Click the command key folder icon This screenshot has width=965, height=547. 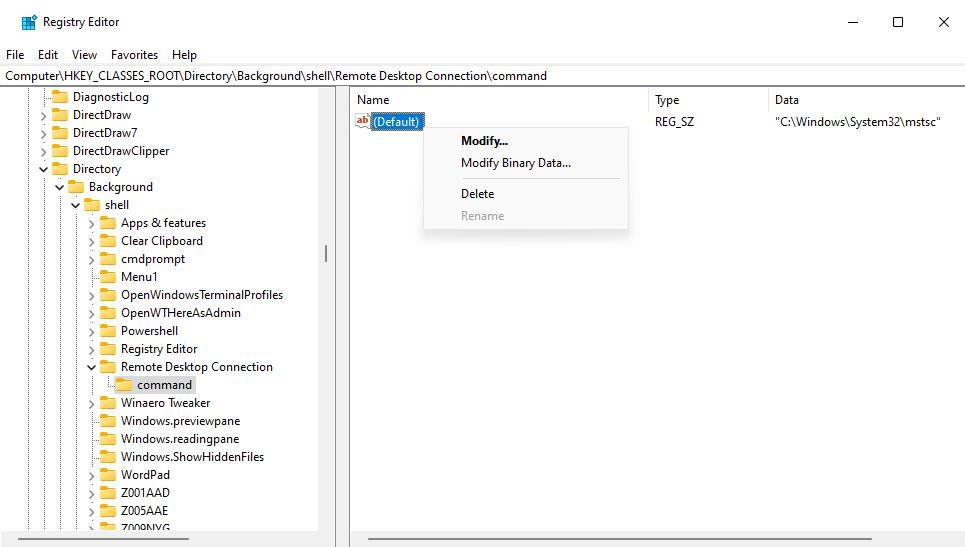click(x=124, y=385)
